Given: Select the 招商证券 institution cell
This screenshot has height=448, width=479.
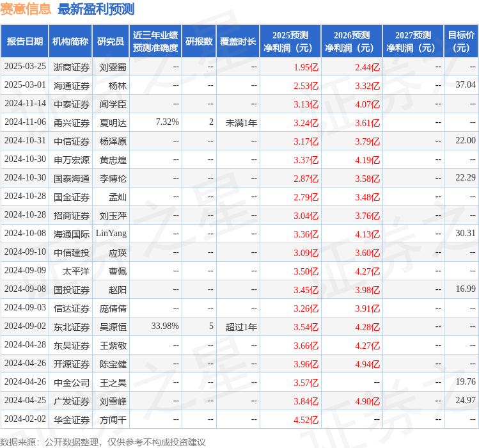Looking at the screenshot, I should 72,216.
